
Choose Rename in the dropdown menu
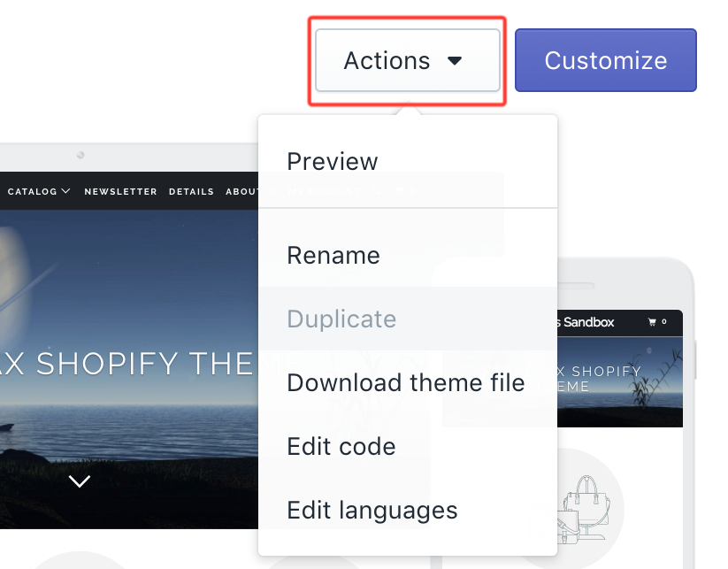333,256
